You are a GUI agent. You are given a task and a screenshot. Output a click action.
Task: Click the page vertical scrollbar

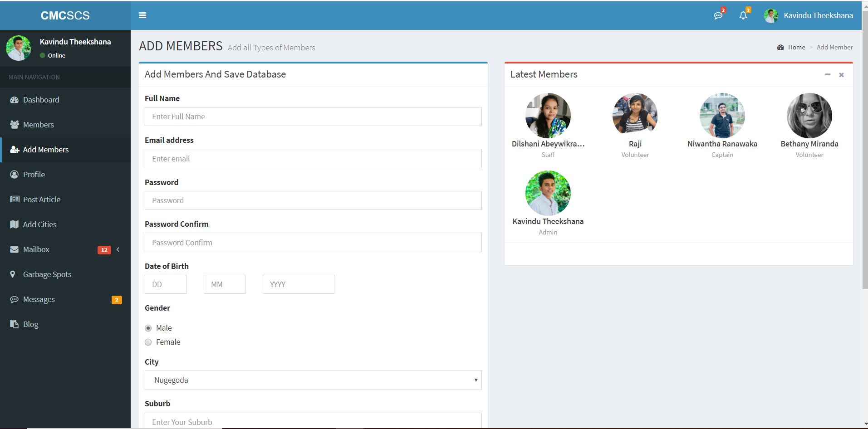pos(865,150)
